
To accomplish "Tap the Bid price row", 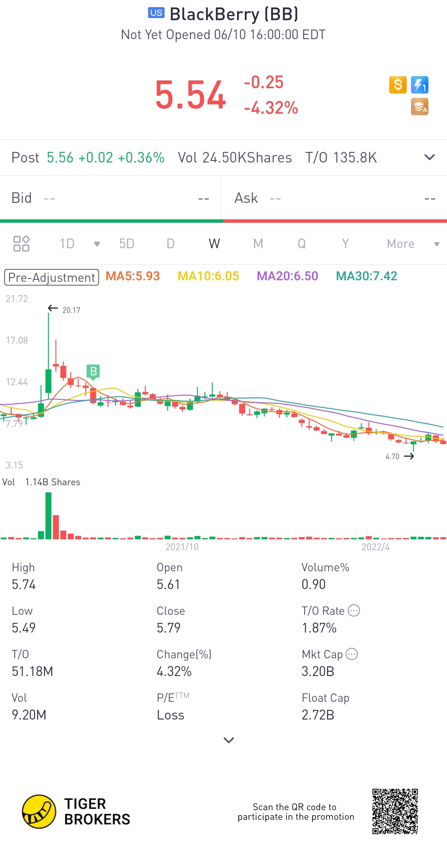I will coord(111,198).
